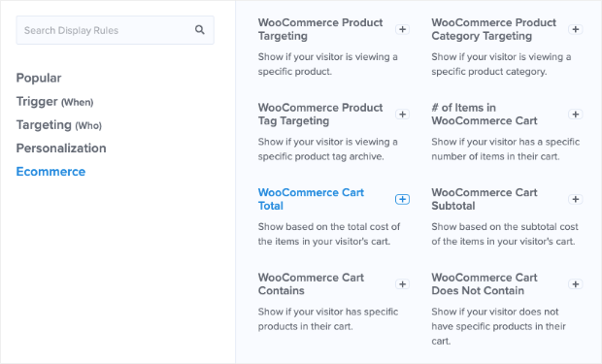Click the WooCommerce Cart Total title

click(x=311, y=199)
